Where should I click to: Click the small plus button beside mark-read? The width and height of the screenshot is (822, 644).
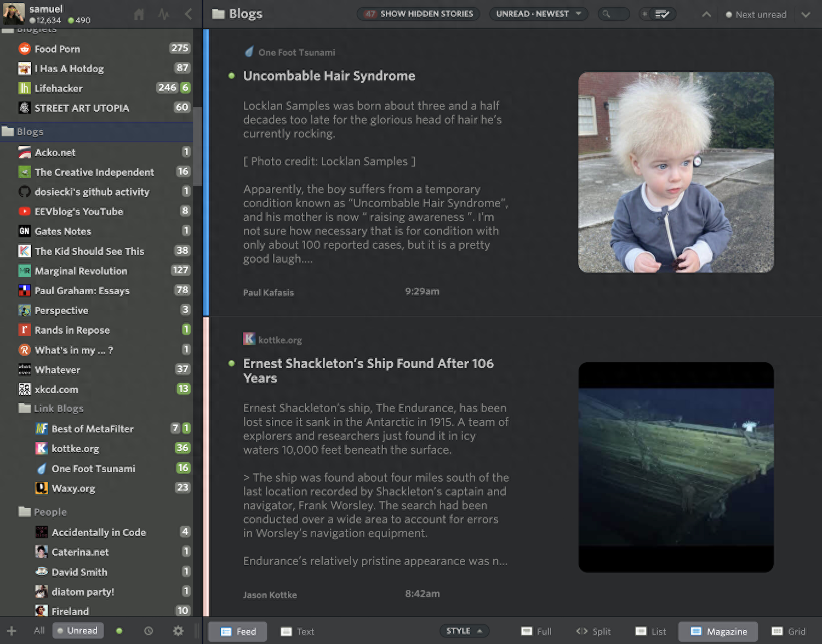[645, 14]
